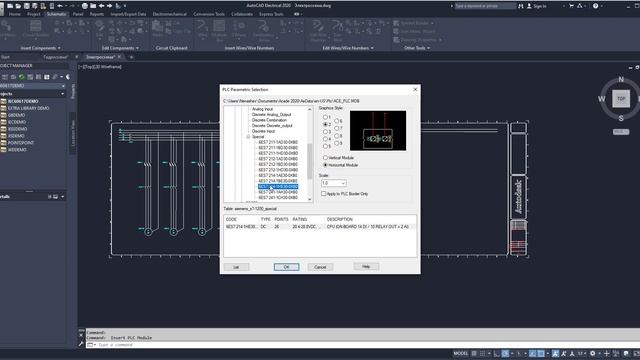This screenshot has height=360, width=640.
Task: Click the Undo arrow in quick access toolbar
Action: point(60,6)
